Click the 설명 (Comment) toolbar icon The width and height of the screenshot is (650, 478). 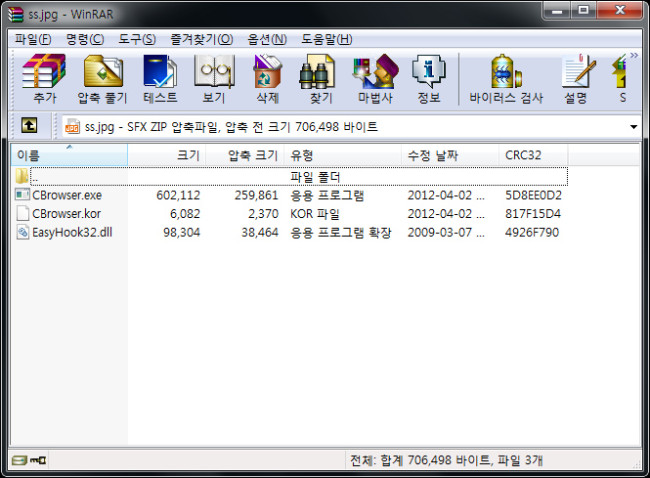[x=575, y=78]
